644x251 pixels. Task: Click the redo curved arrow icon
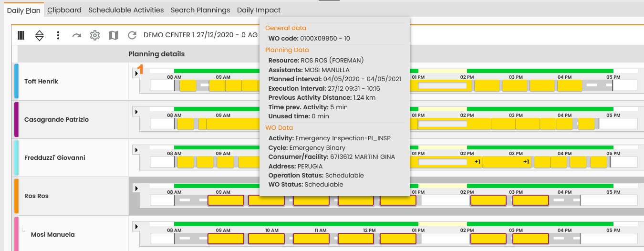coord(76,35)
